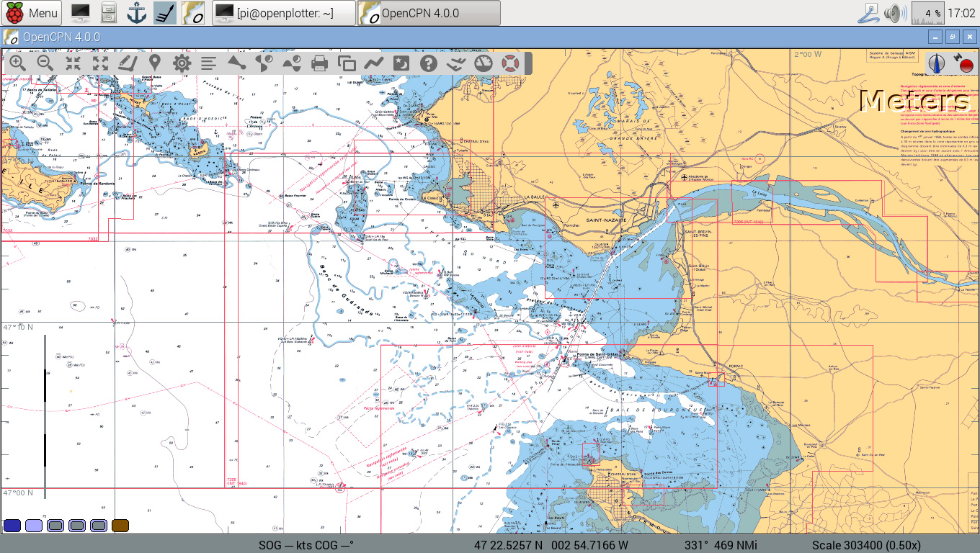The height and width of the screenshot is (553, 980).
Task: Select the brown chart bar button
Action: [120, 526]
